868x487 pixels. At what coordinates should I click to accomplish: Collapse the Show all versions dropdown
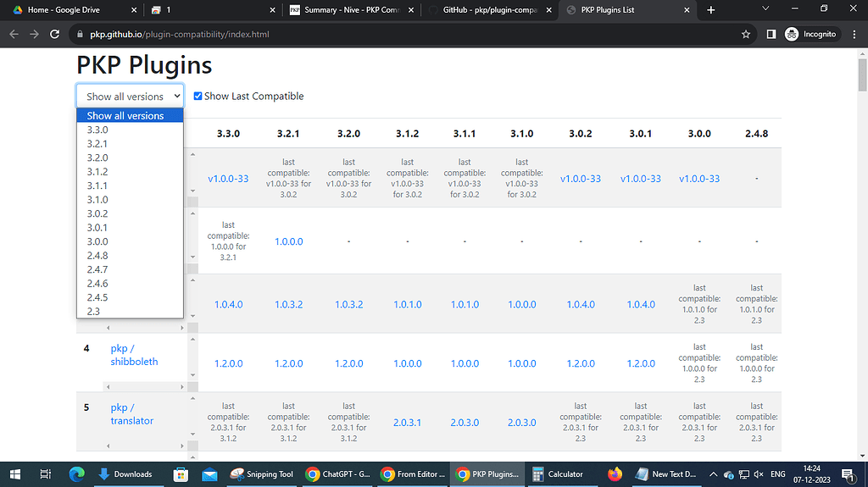tap(130, 97)
